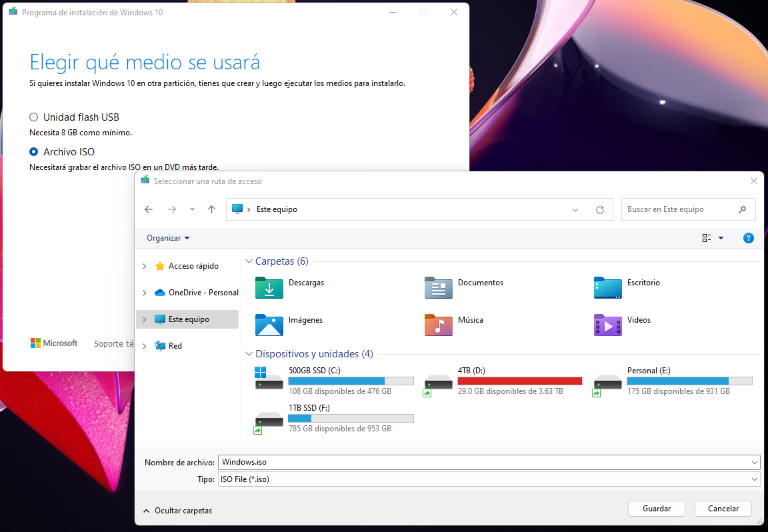Image resolution: width=768 pixels, height=532 pixels.
Task: Select the Personal (E:) drive icon
Action: pos(607,385)
